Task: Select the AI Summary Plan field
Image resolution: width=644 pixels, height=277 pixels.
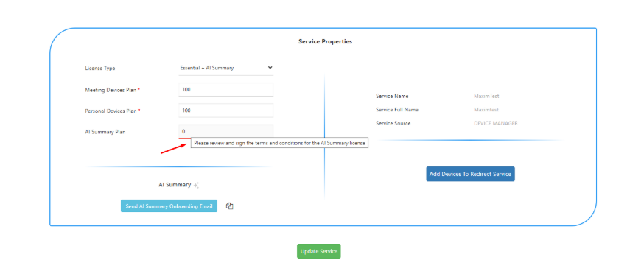Action: tap(226, 131)
